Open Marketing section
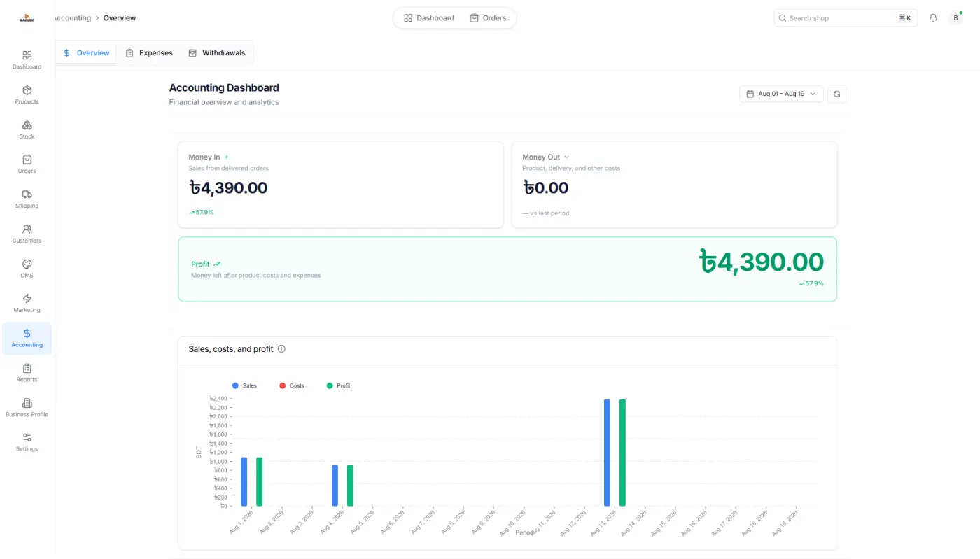 [27, 304]
